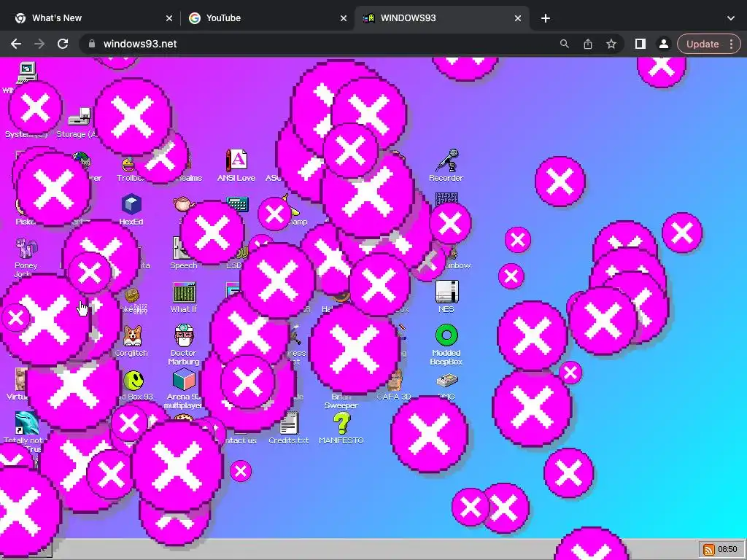
Task: Share this page via share icon
Action: point(588,44)
